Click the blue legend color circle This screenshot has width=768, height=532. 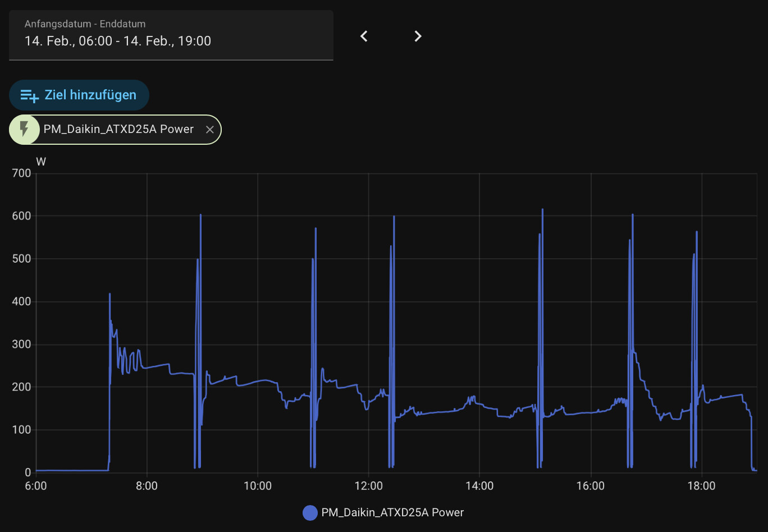click(x=310, y=512)
